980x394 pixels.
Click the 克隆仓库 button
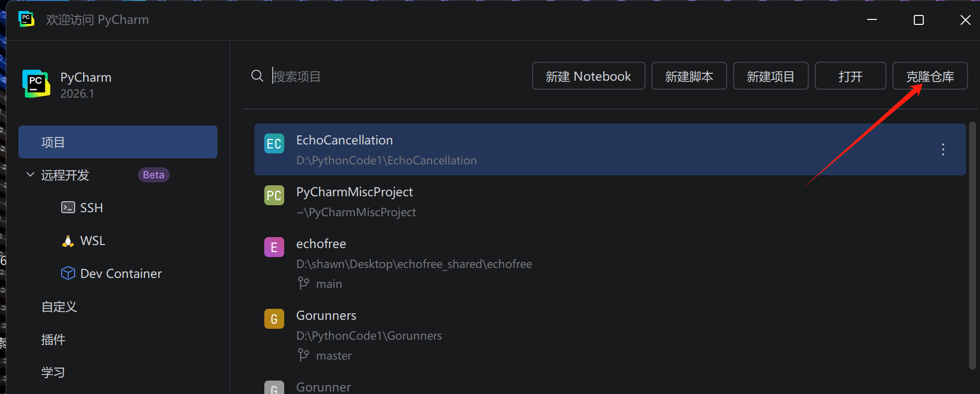(x=930, y=76)
